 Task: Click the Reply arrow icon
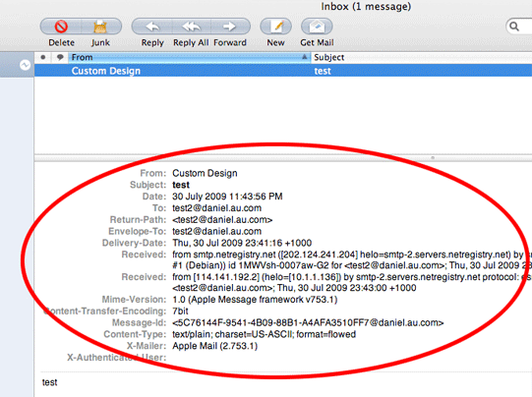152,27
